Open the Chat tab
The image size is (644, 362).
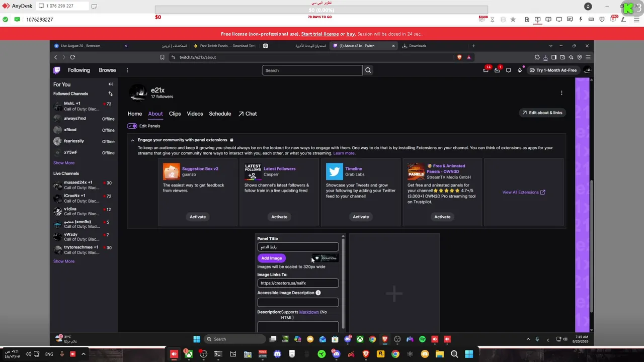click(x=248, y=114)
